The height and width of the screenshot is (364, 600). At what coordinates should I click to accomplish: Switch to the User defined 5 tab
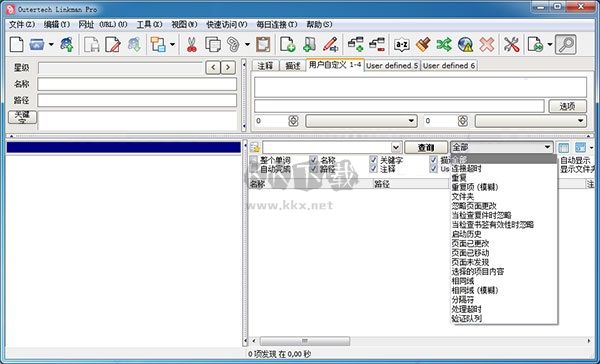pyautogui.click(x=392, y=65)
